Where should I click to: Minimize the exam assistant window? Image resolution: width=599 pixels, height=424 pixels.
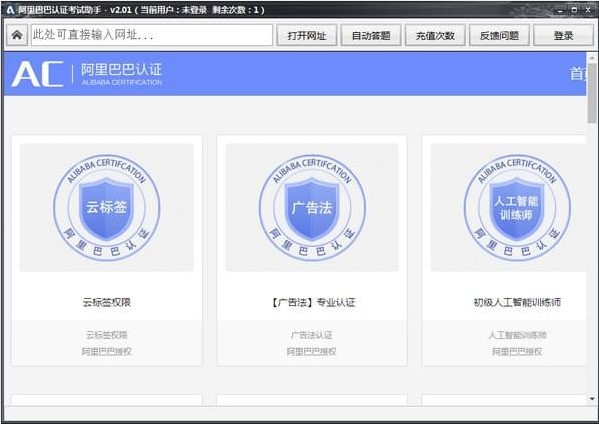pos(561,10)
